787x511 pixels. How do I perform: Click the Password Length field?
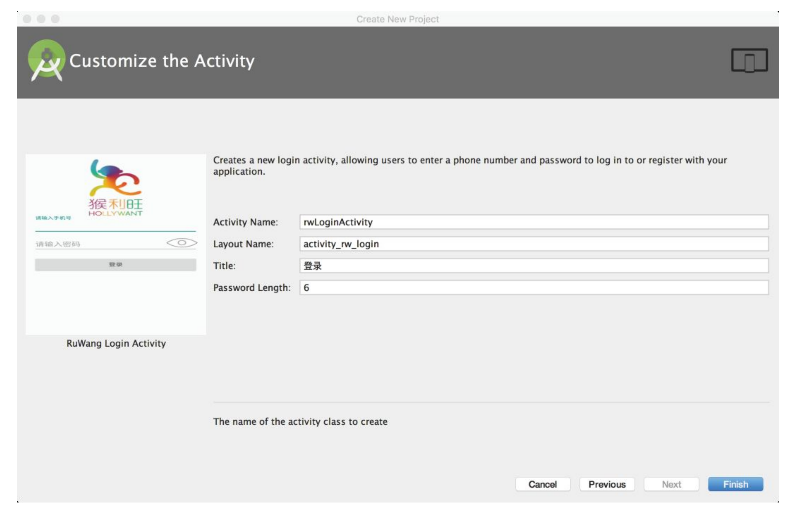click(533, 288)
